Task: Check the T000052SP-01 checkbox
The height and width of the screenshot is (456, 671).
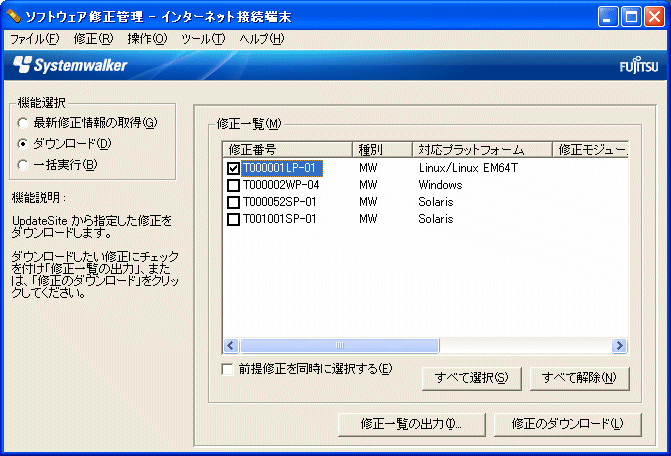Action: 233,202
